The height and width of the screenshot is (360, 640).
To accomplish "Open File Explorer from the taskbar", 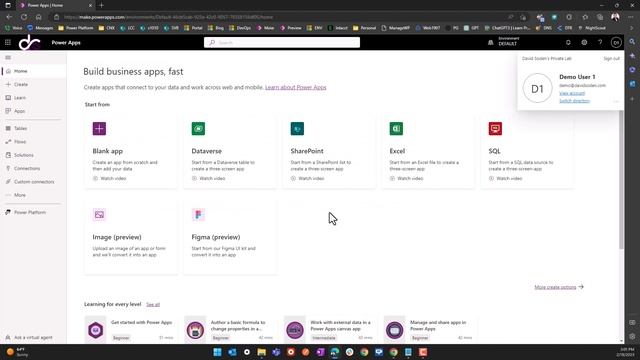I will tap(262, 352).
